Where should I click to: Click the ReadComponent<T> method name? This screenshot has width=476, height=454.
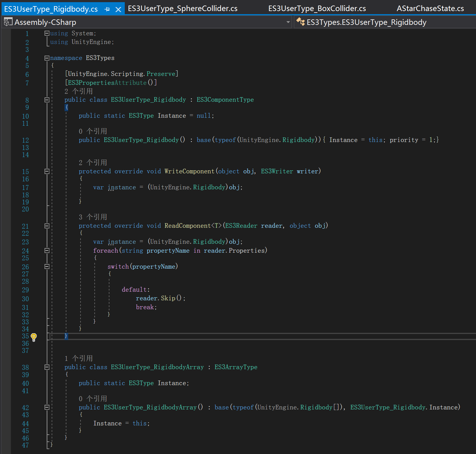pyautogui.click(x=193, y=226)
